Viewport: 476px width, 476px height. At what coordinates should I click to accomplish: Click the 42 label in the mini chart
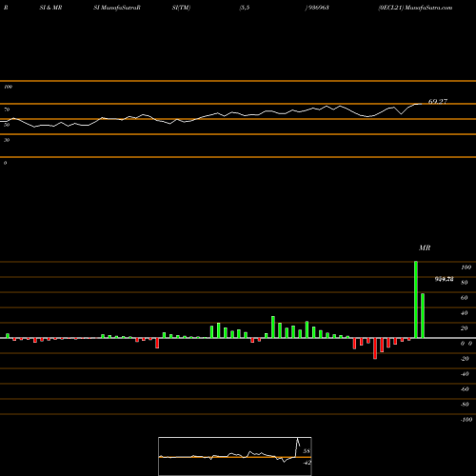point(307,463)
